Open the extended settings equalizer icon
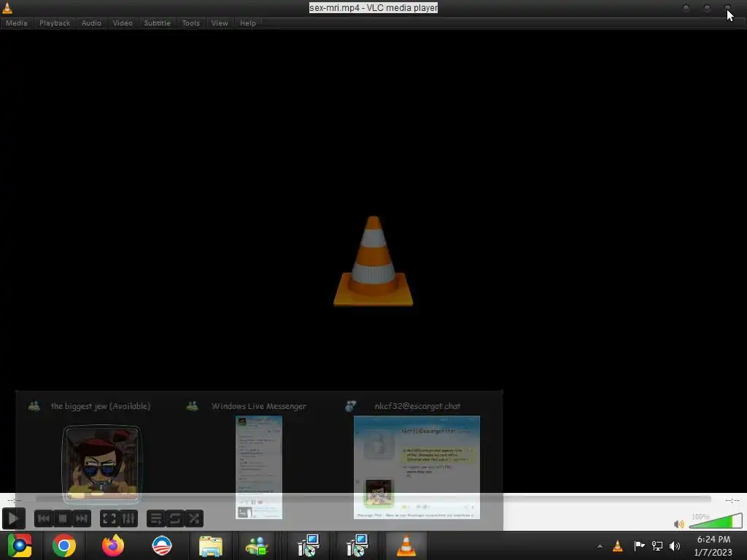Screen dimensions: 747x560 128,518
